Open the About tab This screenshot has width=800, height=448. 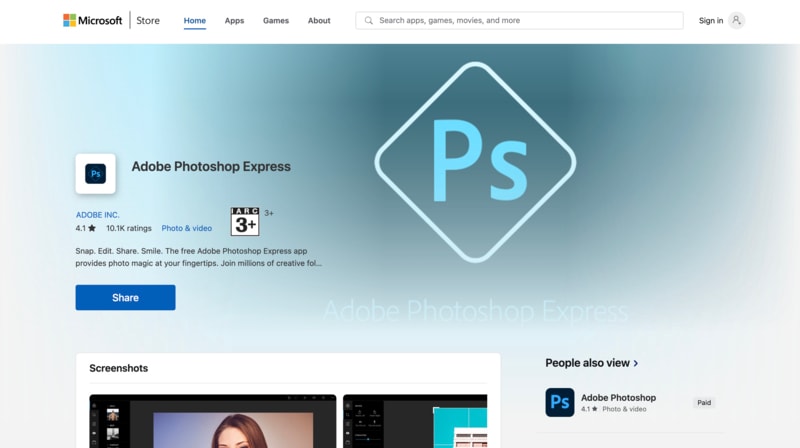pos(319,20)
